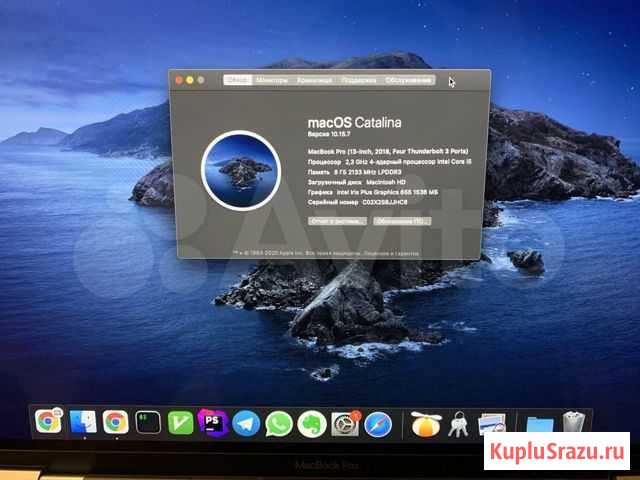This screenshot has width=640, height=480.
Task: Open the Поддержка tab
Action: pyautogui.click(x=359, y=80)
